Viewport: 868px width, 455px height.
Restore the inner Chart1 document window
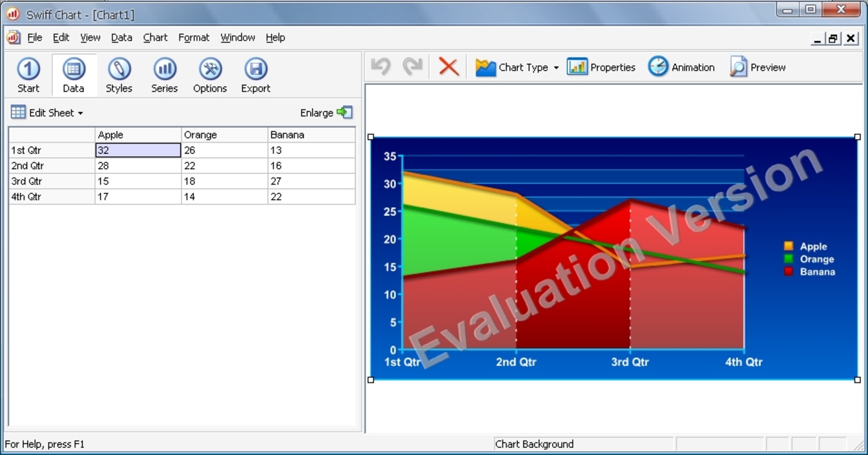833,38
